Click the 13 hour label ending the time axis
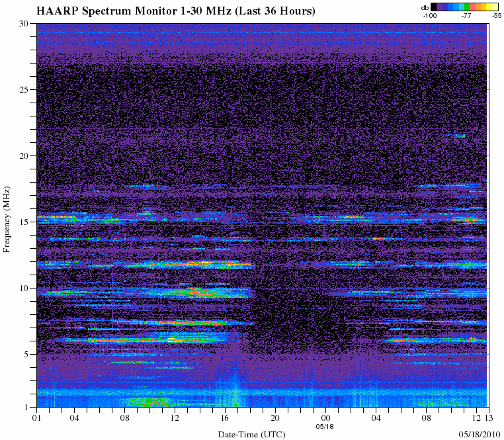504x440 pixels. click(489, 418)
